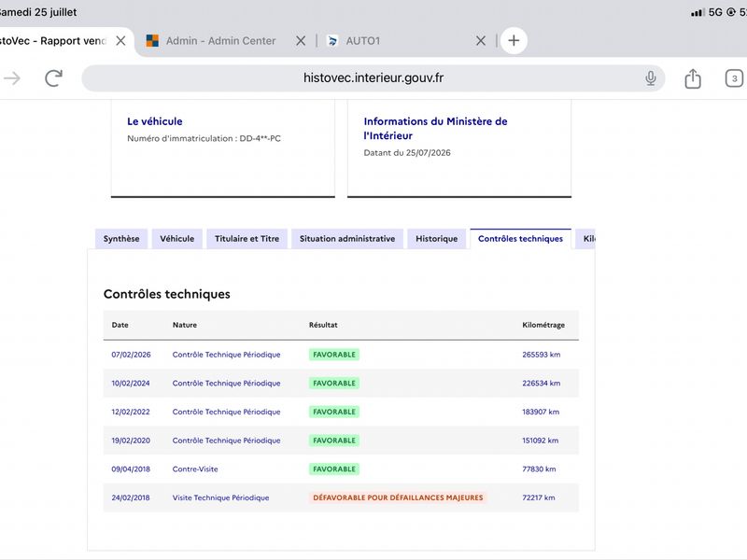
Task: Click the Informations du Ministère de l'Intérieur heading
Action: coord(435,129)
